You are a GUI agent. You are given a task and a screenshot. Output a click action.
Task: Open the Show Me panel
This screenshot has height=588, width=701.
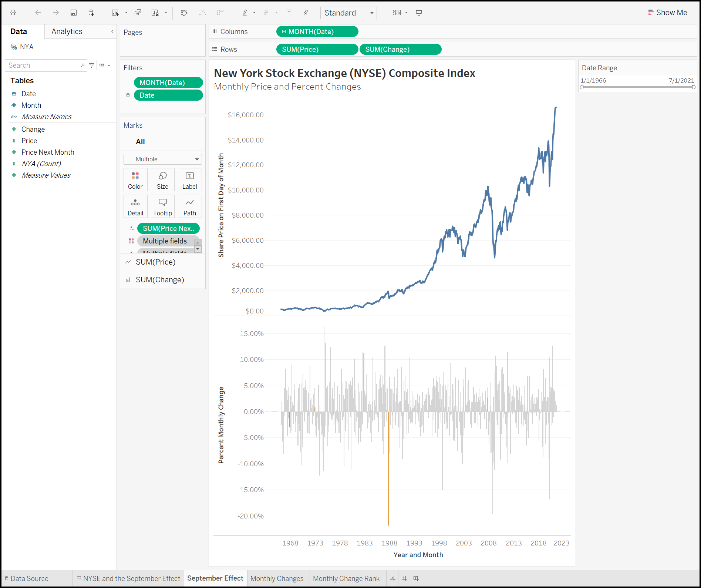[x=667, y=13]
